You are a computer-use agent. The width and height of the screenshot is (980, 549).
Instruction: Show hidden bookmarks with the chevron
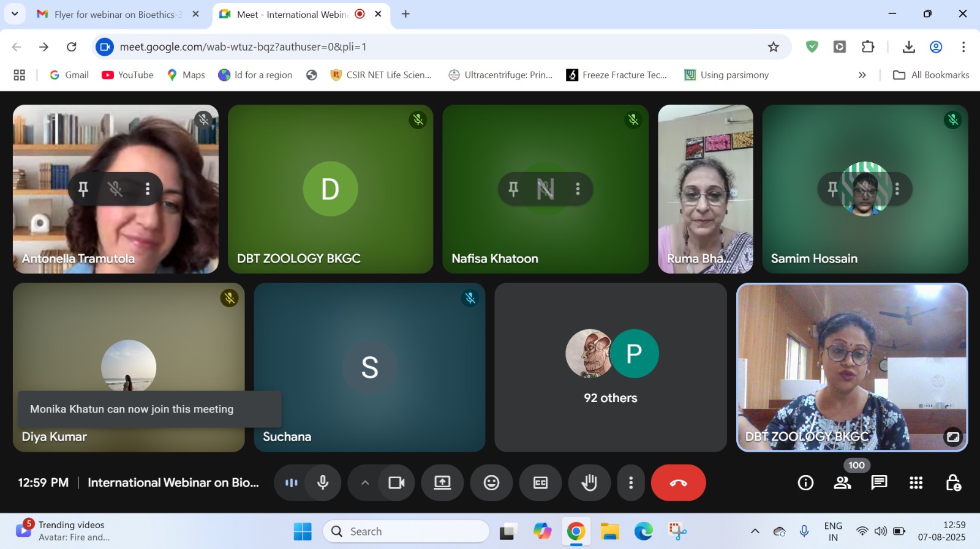coord(862,75)
